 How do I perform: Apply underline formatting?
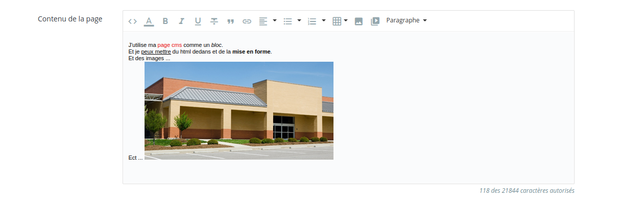click(x=198, y=21)
